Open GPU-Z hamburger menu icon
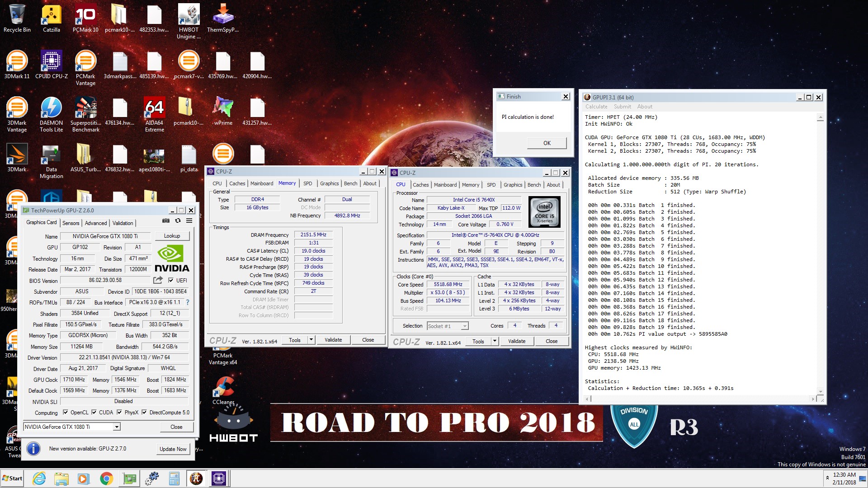Screen dimensions: 868x488 [189, 221]
